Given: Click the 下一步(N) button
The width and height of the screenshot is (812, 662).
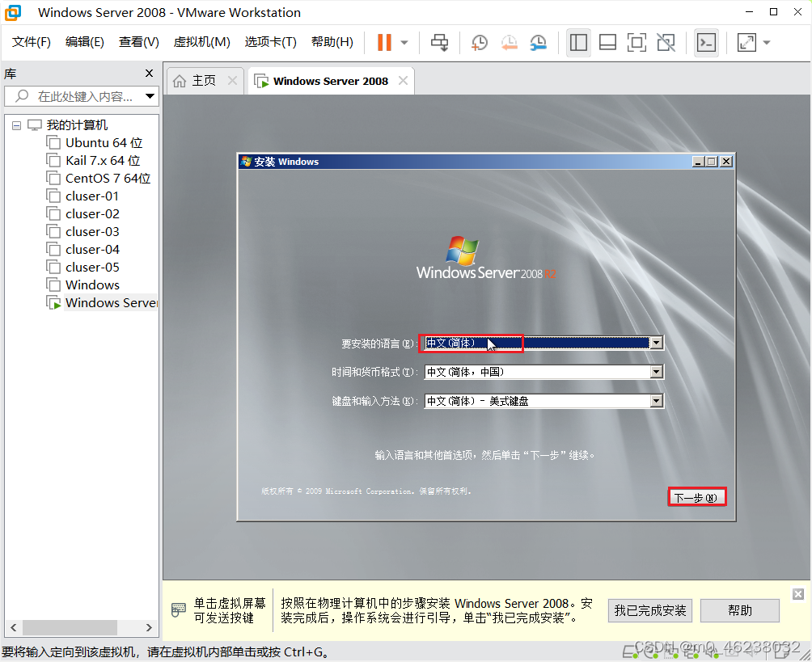Looking at the screenshot, I should [x=696, y=496].
